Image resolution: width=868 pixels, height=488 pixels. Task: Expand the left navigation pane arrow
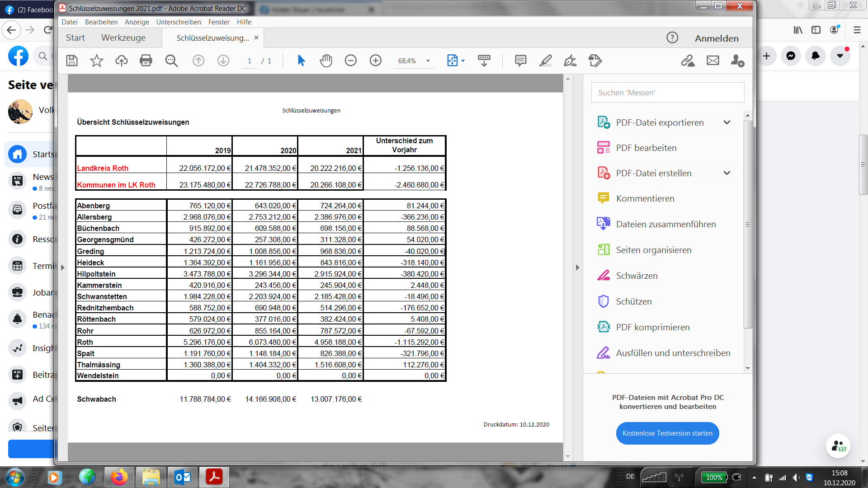click(x=63, y=267)
